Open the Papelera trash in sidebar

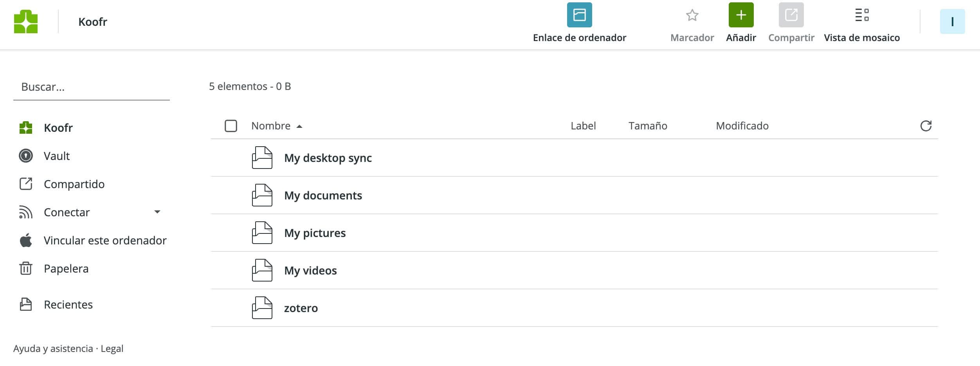click(x=66, y=269)
